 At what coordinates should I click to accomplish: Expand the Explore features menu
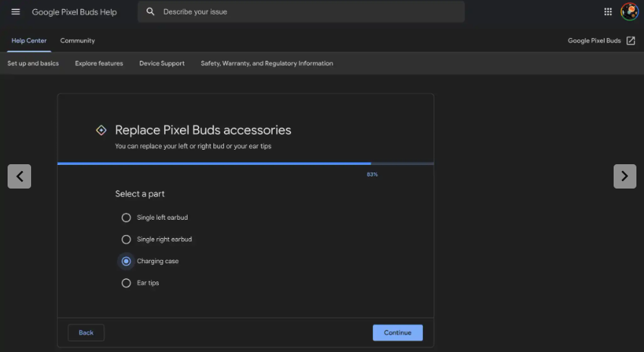[99, 63]
